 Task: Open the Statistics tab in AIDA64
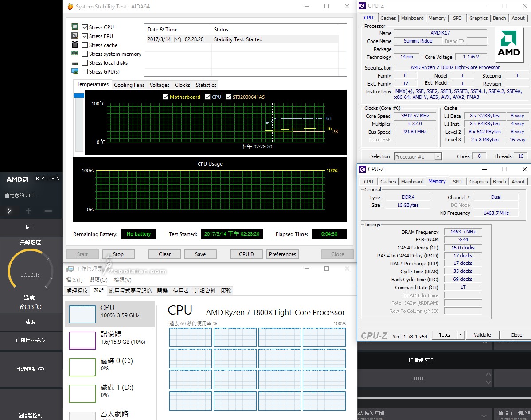pos(206,85)
